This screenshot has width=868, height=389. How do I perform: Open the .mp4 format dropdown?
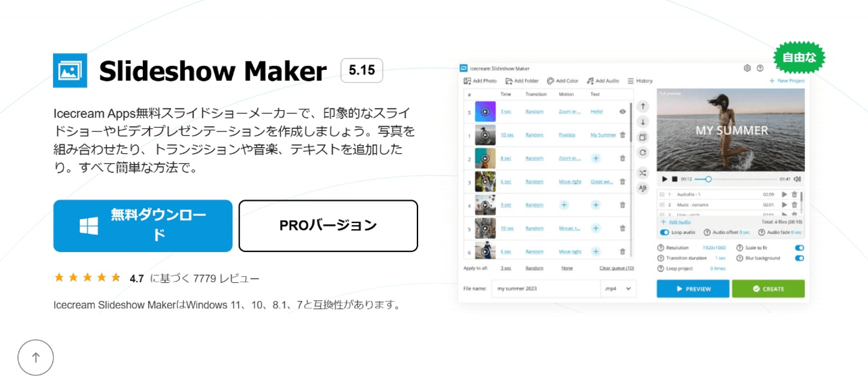(619, 289)
